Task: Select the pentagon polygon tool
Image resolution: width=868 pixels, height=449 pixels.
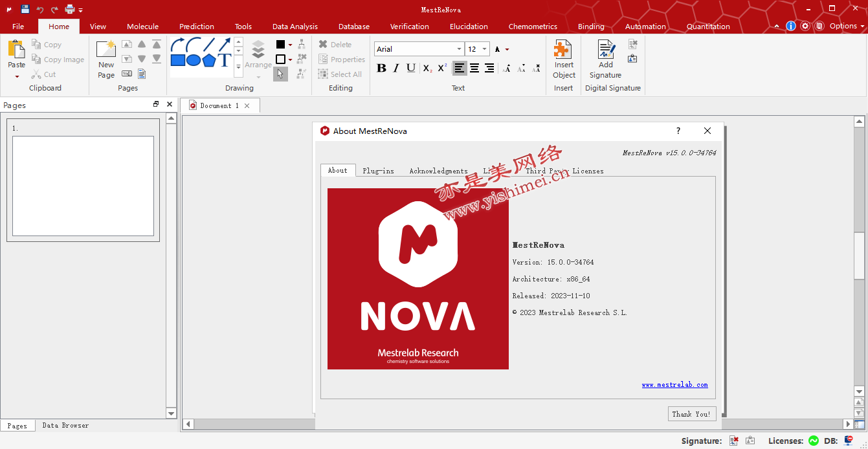Action: [208, 60]
